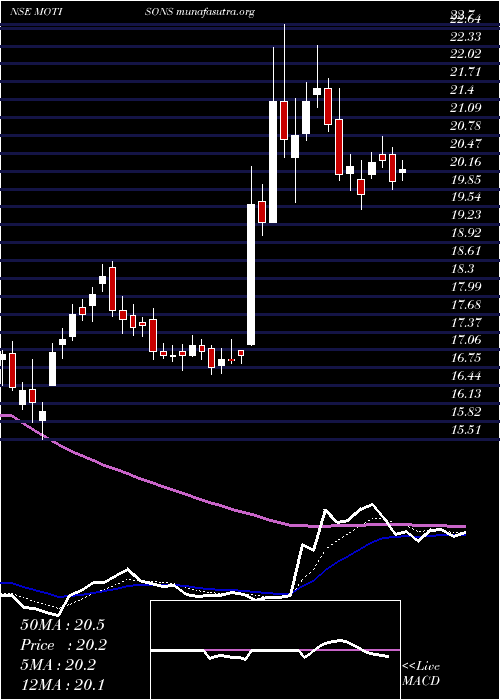This screenshot has width=500, height=700.
Task: Click the 17.37 price axis label
Action: (467, 322)
